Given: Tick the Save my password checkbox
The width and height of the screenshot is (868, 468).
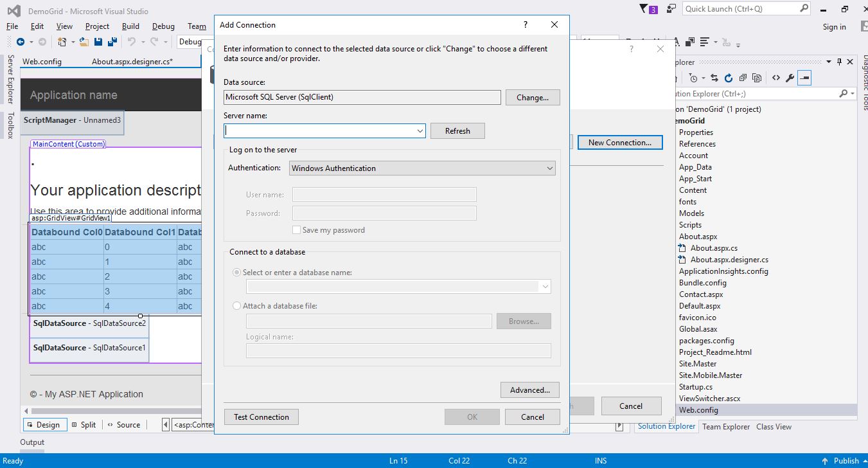Looking at the screenshot, I should coord(296,230).
